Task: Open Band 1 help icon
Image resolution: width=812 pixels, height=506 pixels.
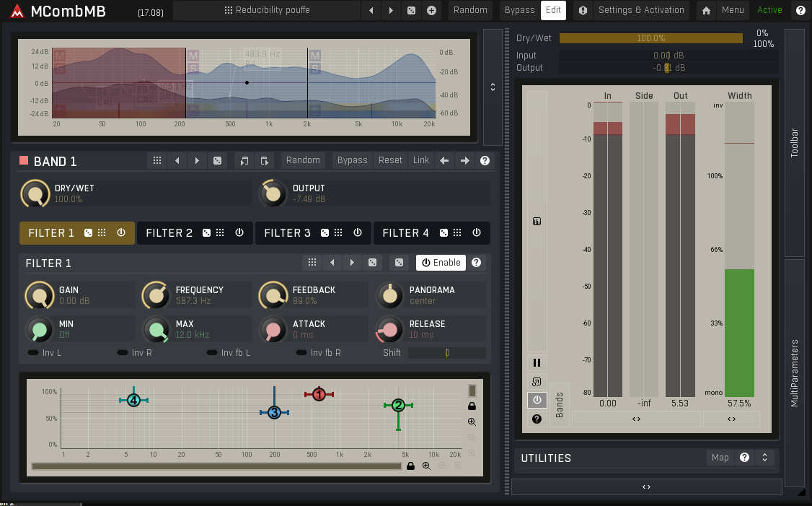Action: (x=485, y=161)
